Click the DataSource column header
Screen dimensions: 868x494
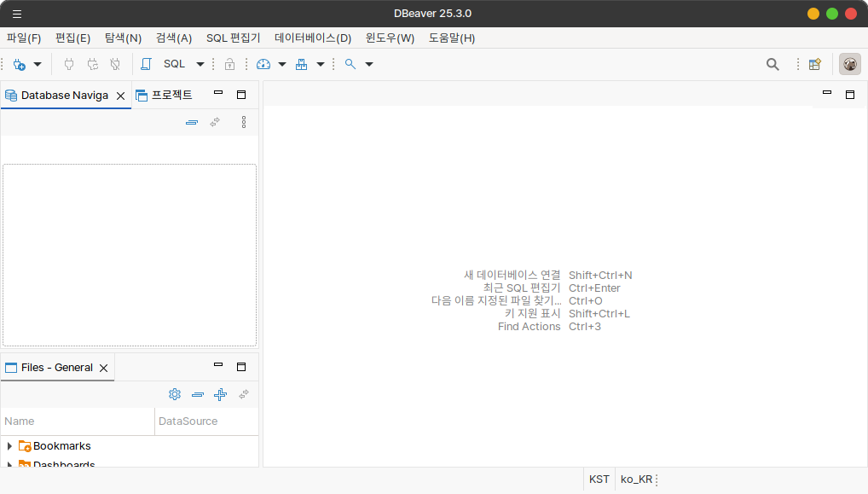tap(206, 421)
